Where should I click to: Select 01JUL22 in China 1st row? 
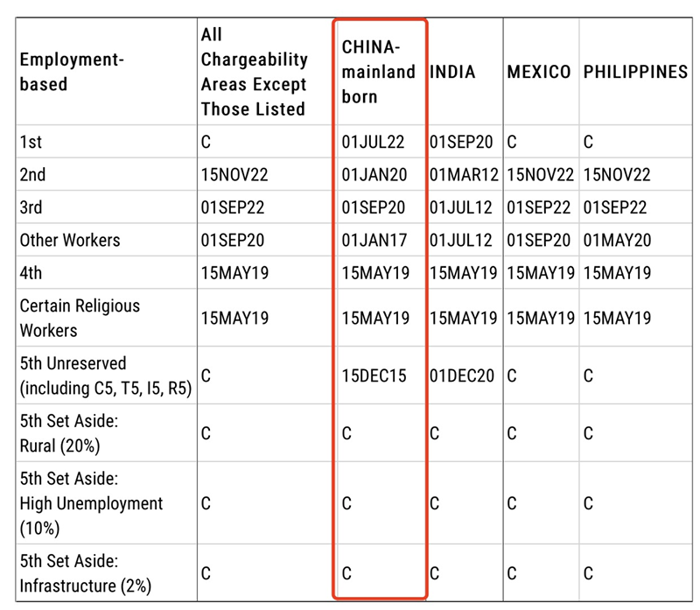(373, 142)
